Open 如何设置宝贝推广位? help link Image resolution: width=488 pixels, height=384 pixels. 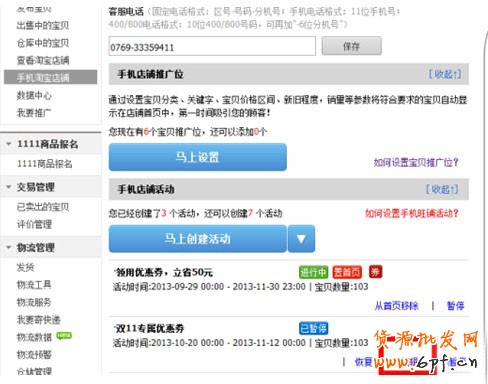(x=416, y=162)
